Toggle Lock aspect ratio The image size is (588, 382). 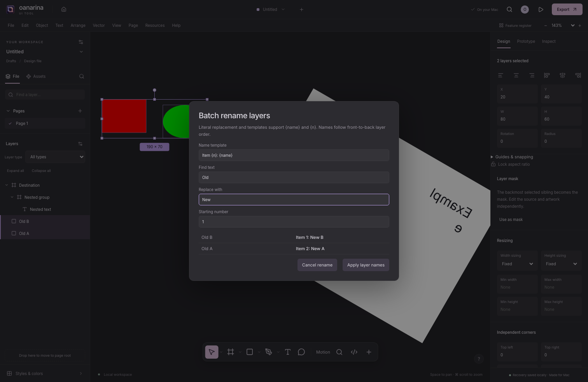click(x=510, y=164)
